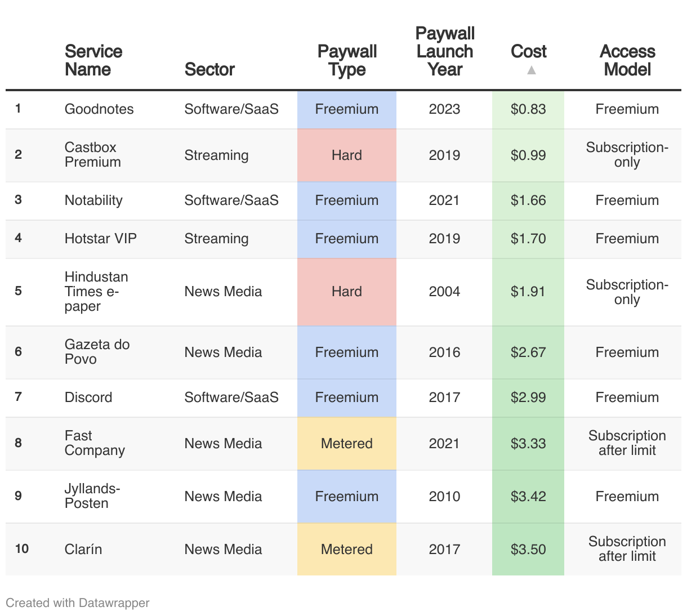Select the red Hard cell for Castbox Premium

(x=347, y=155)
